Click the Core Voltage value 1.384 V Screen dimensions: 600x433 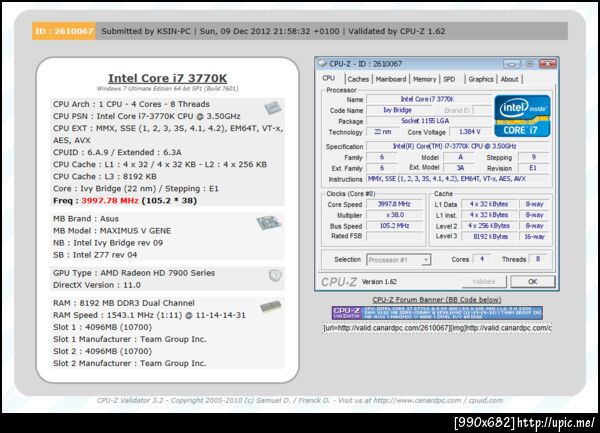tap(469, 132)
